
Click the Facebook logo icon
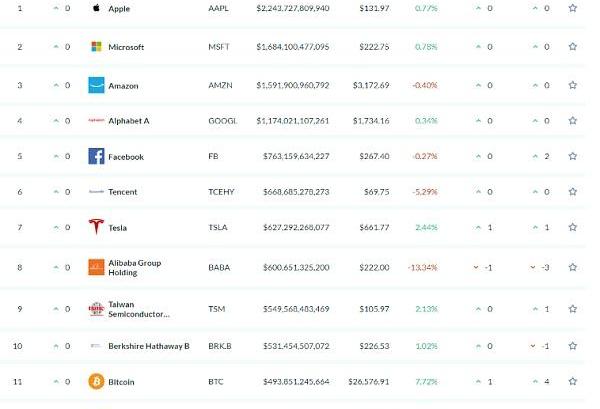pyautogui.click(x=96, y=157)
